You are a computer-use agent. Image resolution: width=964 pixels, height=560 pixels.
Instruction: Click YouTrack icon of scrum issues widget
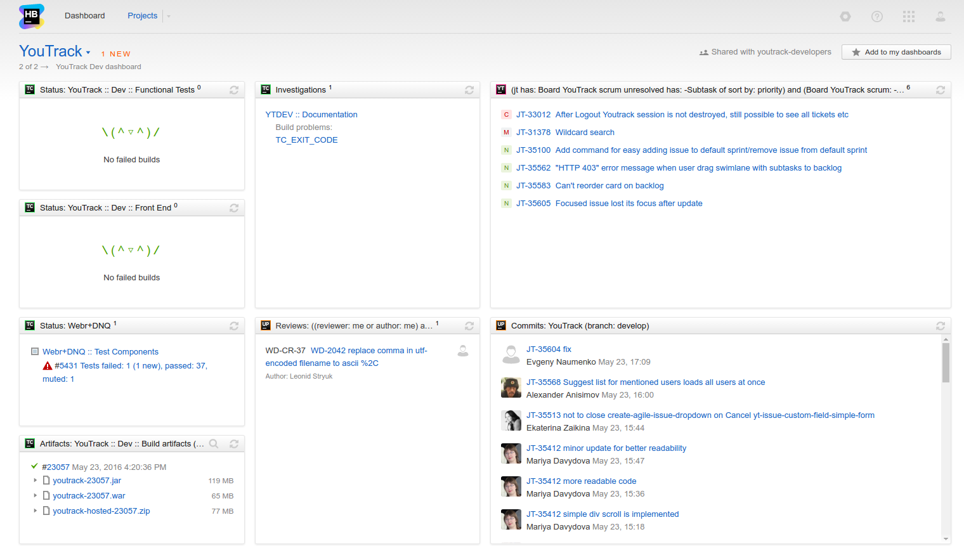[x=501, y=89]
